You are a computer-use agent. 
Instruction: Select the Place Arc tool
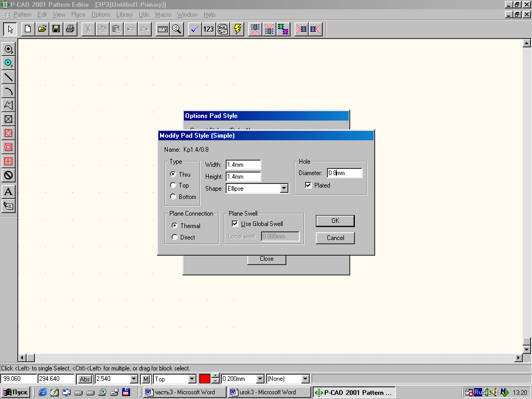point(8,91)
